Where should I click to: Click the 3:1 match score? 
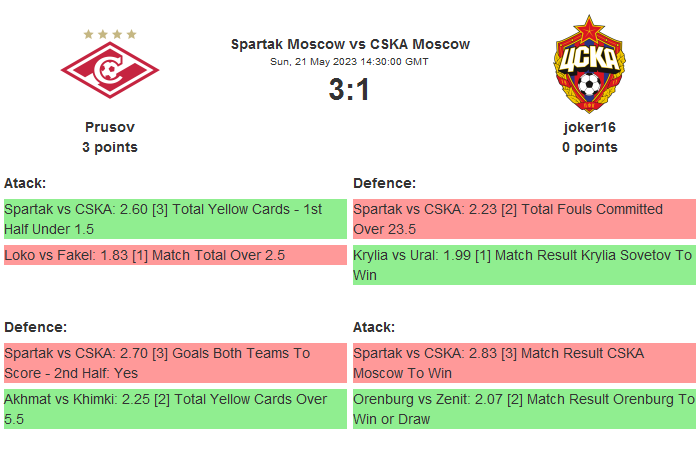click(x=350, y=90)
